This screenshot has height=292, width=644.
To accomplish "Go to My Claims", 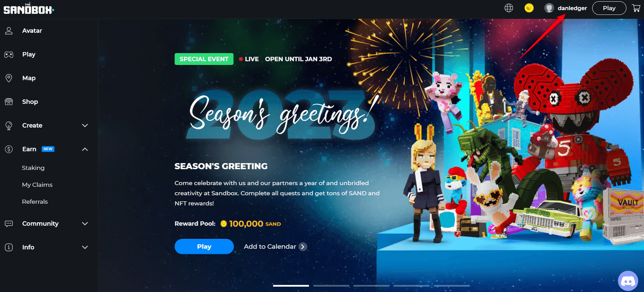I will [37, 185].
